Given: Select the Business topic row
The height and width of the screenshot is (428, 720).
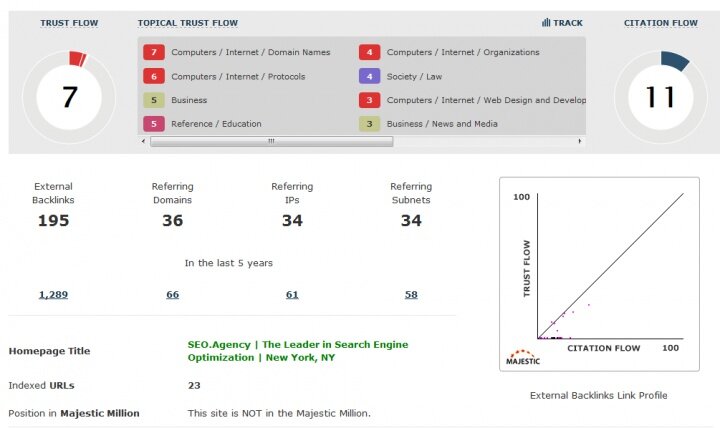Looking at the screenshot, I should (x=189, y=100).
